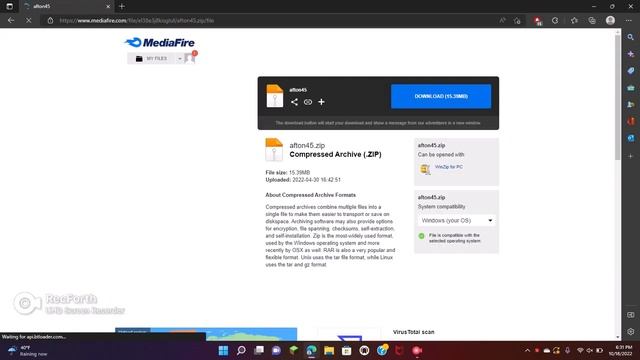Click the sidebar tools briefcase icon
The width and height of the screenshot is (640, 360).
pyautogui.click(x=631, y=88)
